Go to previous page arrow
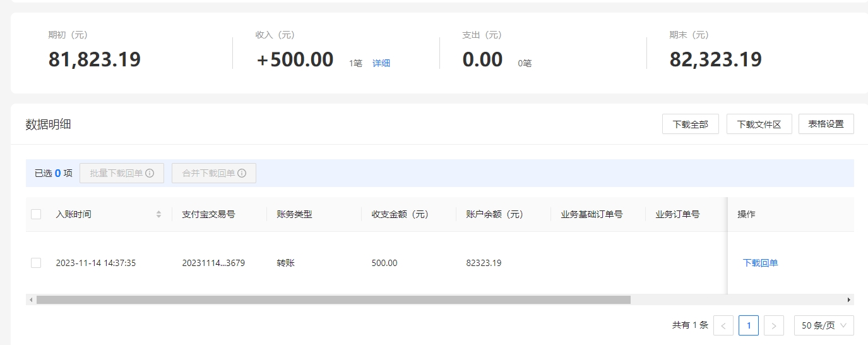 (x=723, y=325)
